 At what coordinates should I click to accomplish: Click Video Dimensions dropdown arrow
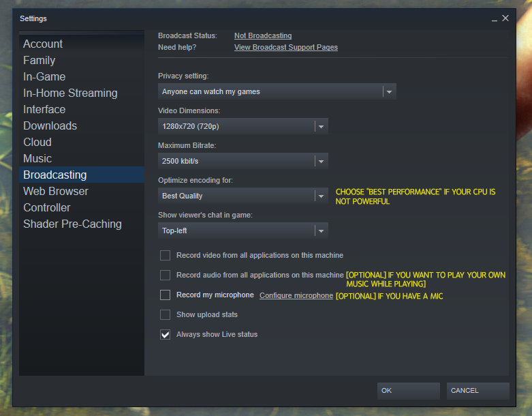[321, 126]
